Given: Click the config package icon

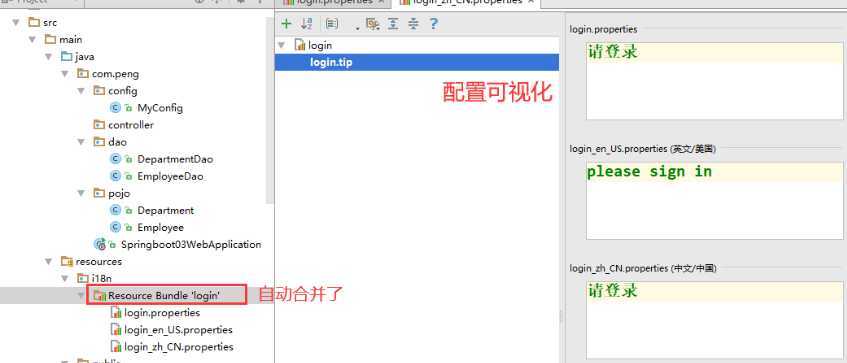Looking at the screenshot, I should coord(99,91).
